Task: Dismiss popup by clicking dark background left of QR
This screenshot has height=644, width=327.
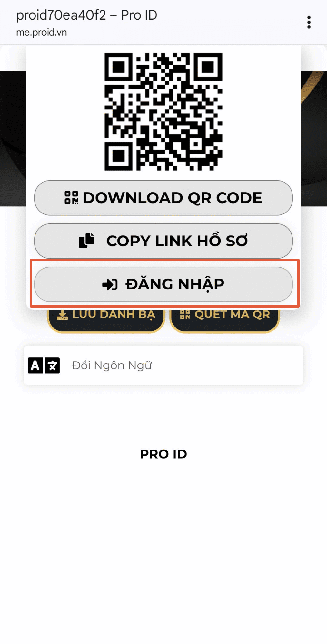Action: click(x=13, y=138)
